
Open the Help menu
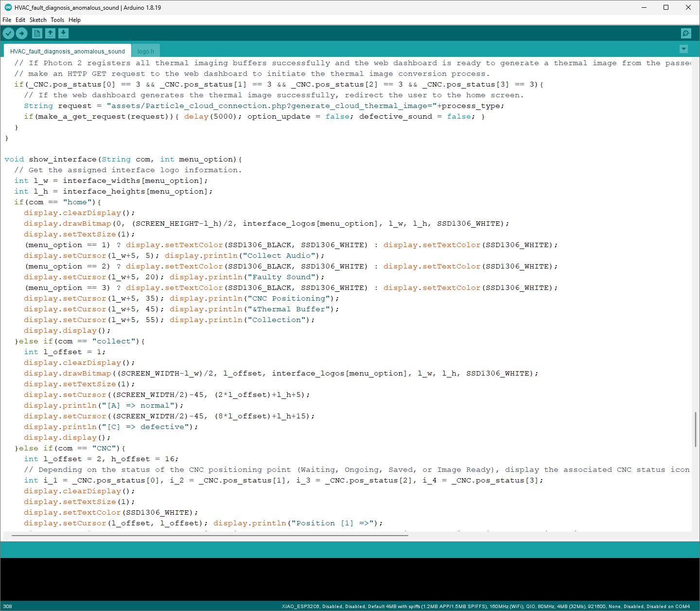coord(74,20)
